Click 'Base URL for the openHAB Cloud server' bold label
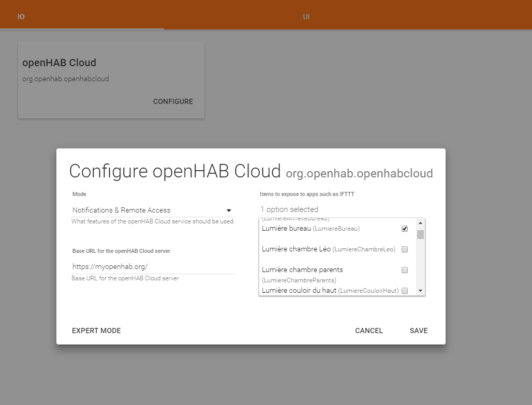Viewport: 532px width, 405px height. pyautogui.click(x=121, y=251)
